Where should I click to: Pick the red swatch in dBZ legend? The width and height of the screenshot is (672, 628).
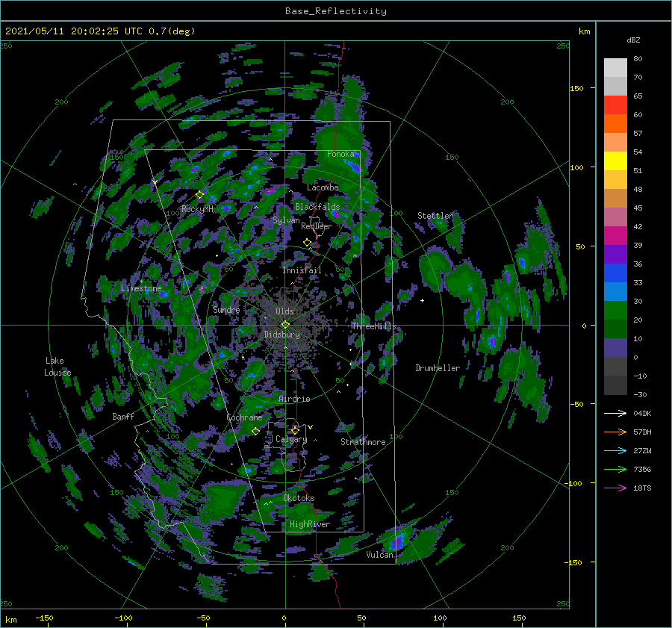(x=615, y=105)
